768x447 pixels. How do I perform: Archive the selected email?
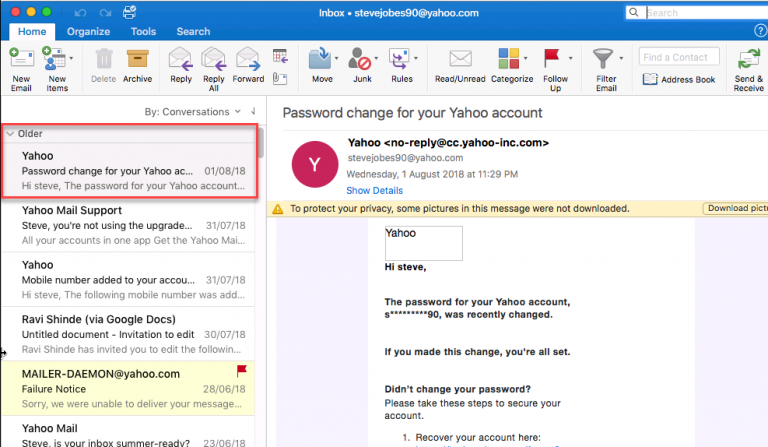coord(137,65)
